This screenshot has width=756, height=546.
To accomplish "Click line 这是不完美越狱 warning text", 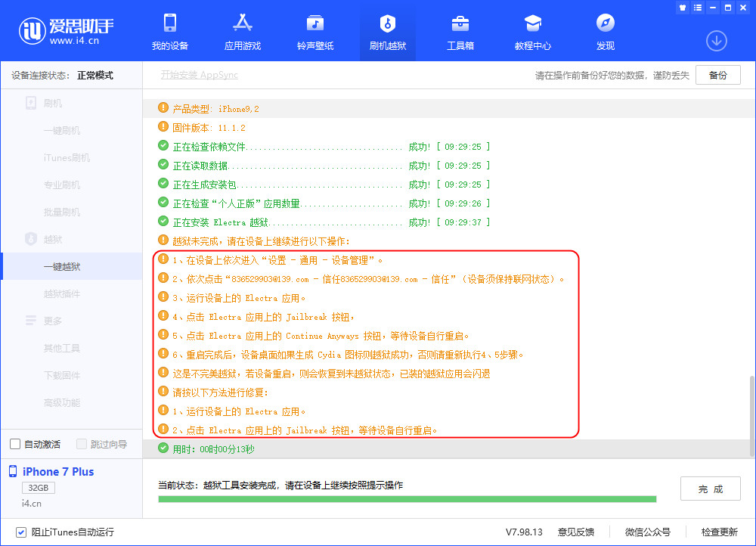I will pyautogui.click(x=331, y=374).
